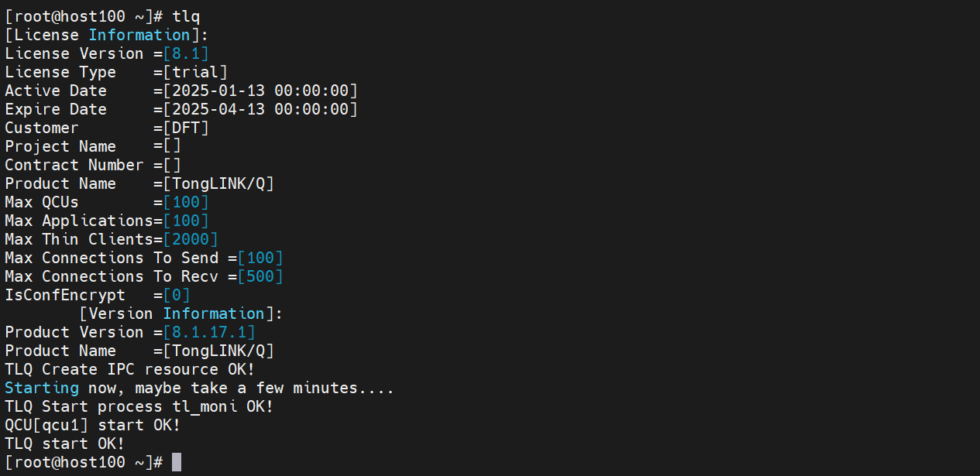980x476 pixels.
Task: Click the "TLQ Create IPC resource OK!" line
Action: coord(130,369)
